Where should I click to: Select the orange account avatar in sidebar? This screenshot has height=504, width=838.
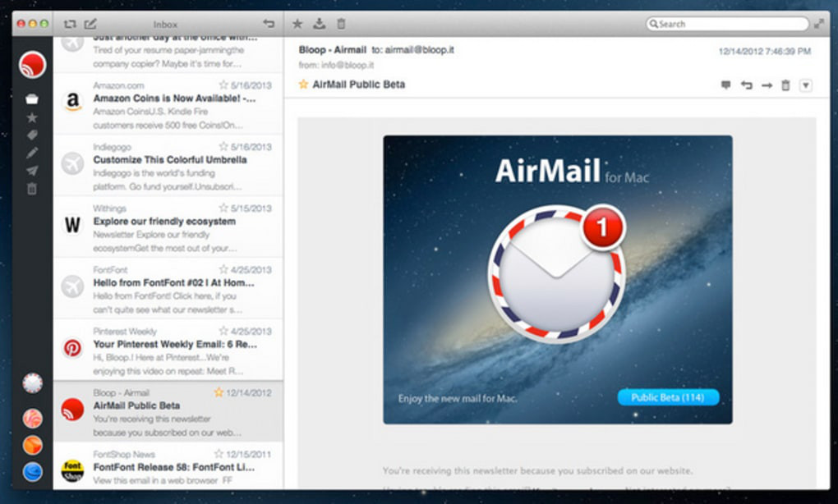click(33, 445)
